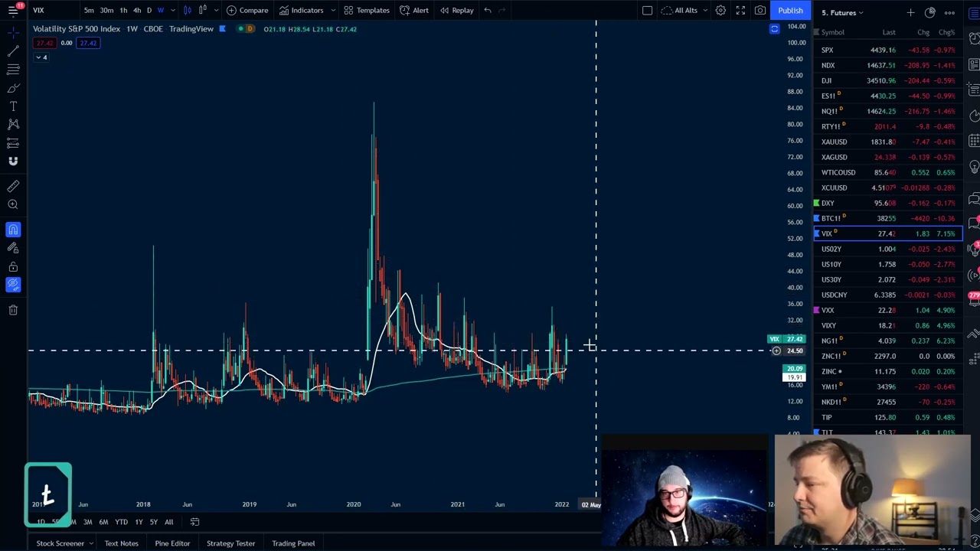The height and width of the screenshot is (551, 980).
Task: Click the 24.50 price label plus button
Action: pyautogui.click(x=776, y=350)
